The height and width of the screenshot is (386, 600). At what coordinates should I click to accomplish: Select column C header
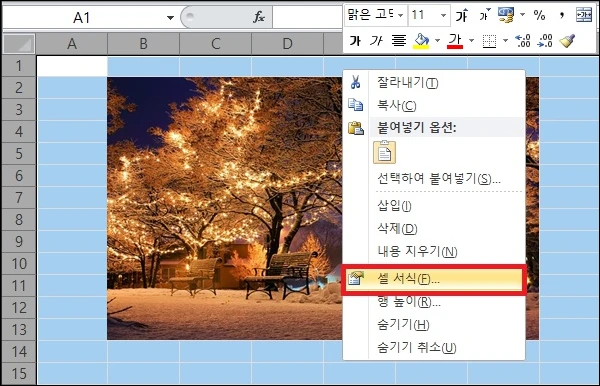point(215,44)
